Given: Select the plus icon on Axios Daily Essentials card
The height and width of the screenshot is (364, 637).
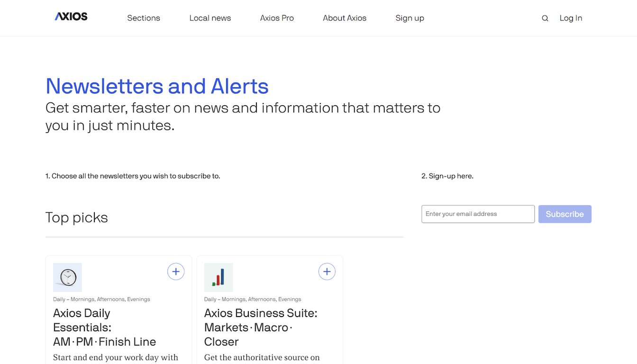Looking at the screenshot, I should click(176, 271).
